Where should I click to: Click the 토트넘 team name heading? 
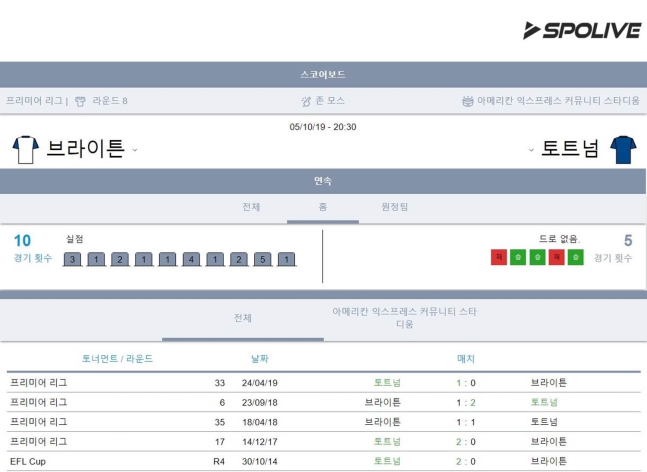(x=569, y=149)
